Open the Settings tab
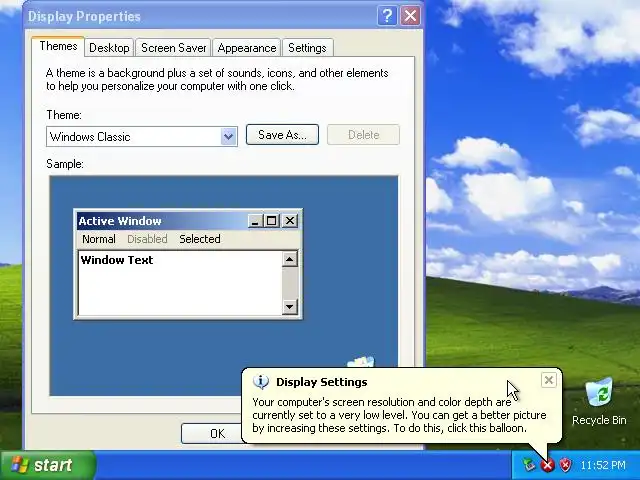This screenshot has width=640, height=480. coord(307,48)
